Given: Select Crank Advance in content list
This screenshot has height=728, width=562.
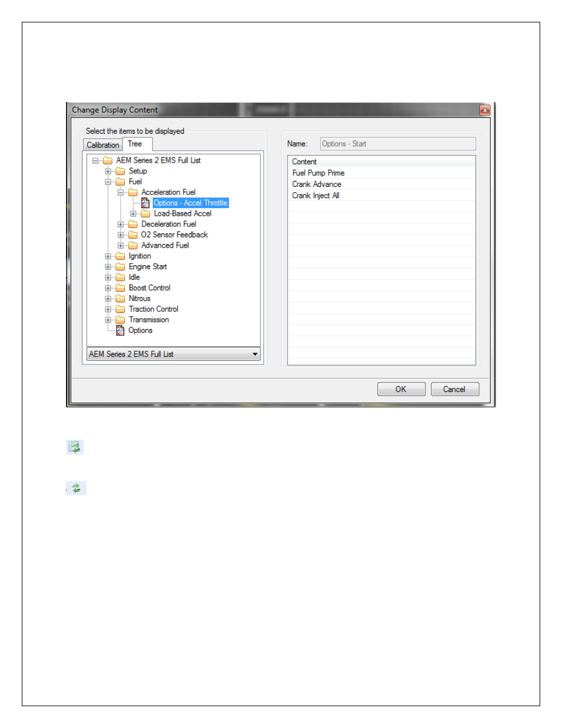Looking at the screenshot, I should [x=381, y=184].
